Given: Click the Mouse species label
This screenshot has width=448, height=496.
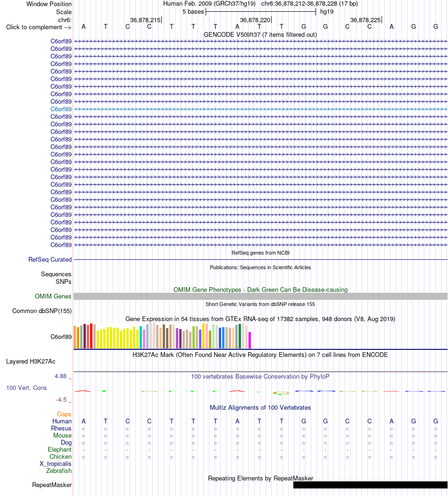Looking at the screenshot, I should click(x=62, y=435).
